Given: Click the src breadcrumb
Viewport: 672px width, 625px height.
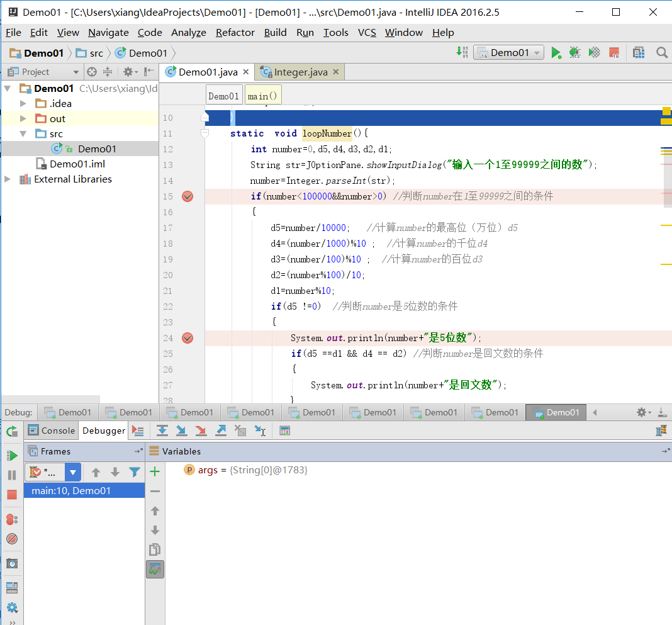Looking at the screenshot, I should 91,53.
